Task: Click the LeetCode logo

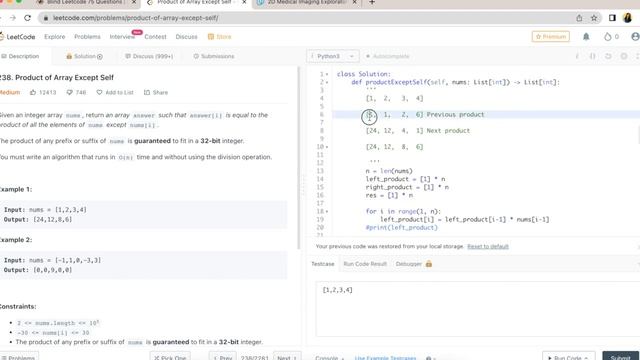Action: point(17,37)
